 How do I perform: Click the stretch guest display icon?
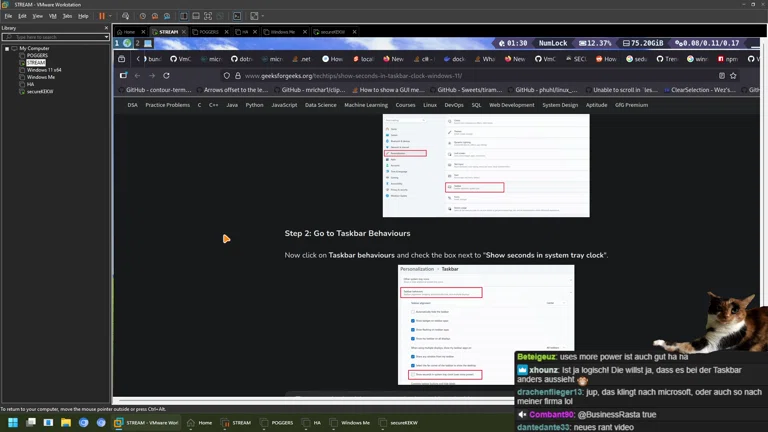click(x=254, y=16)
